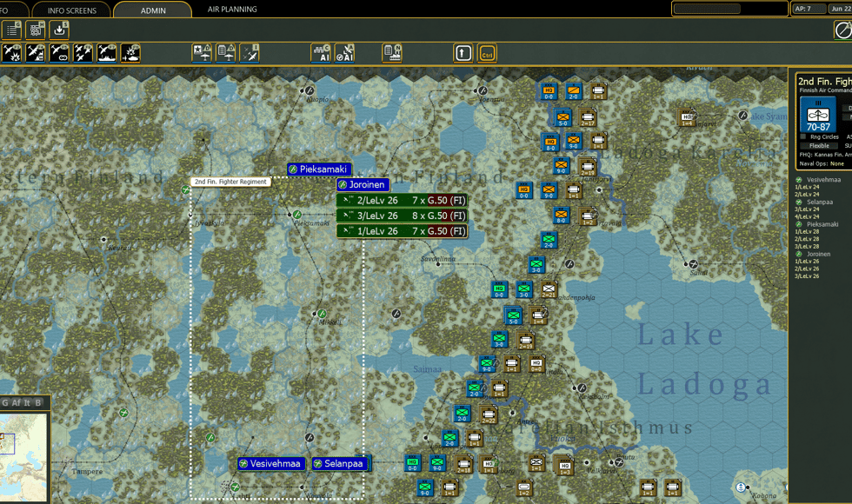The width and height of the screenshot is (852, 504).
Task: Select the green airbase icon at Mikkeli
Action: (322, 314)
